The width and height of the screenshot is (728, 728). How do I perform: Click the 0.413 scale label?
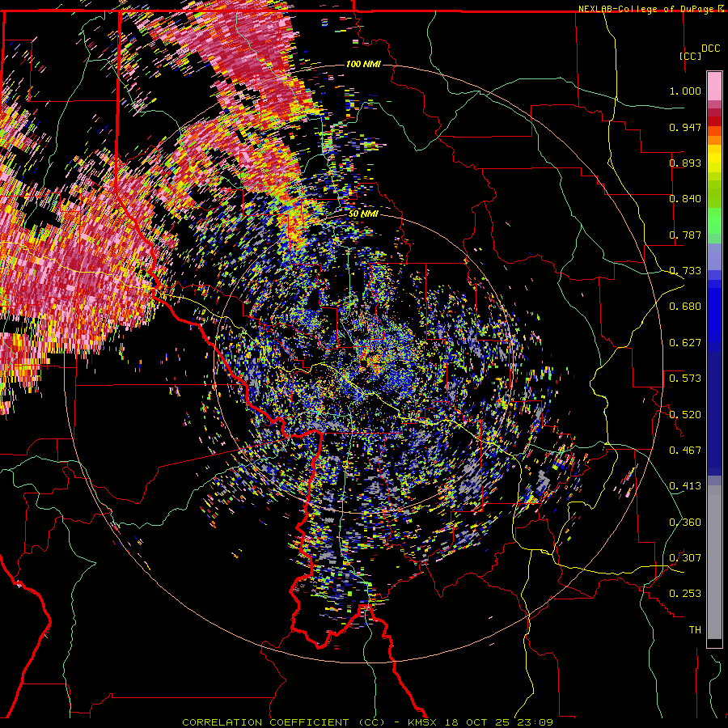[685, 486]
